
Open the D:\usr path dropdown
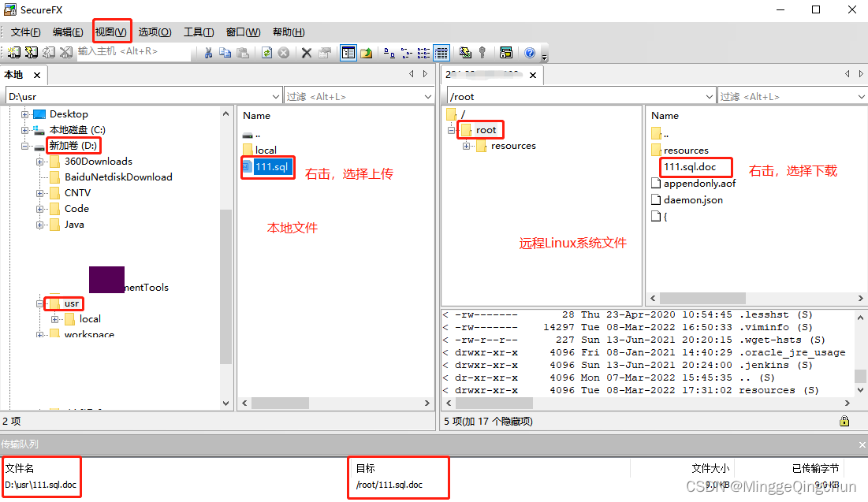pyautogui.click(x=276, y=96)
